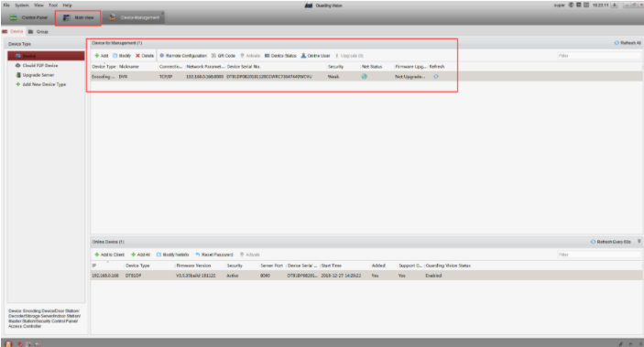Click Modify Netinfo
This screenshot has height=347, width=644.
click(172, 255)
